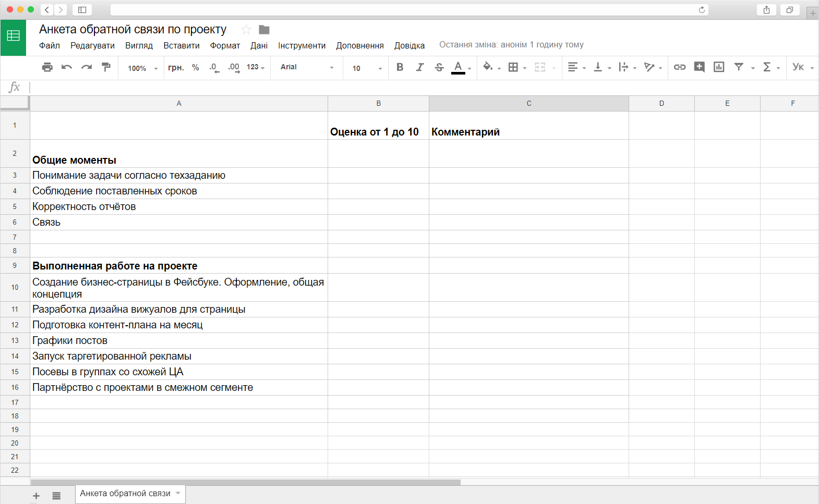
Task: Click the insert comment icon
Action: tap(699, 67)
